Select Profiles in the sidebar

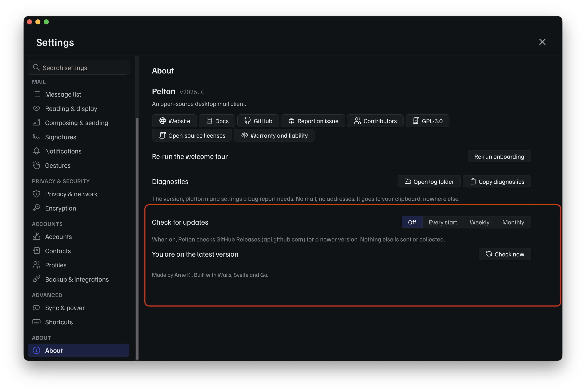pyautogui.click(x=79, y=265)
